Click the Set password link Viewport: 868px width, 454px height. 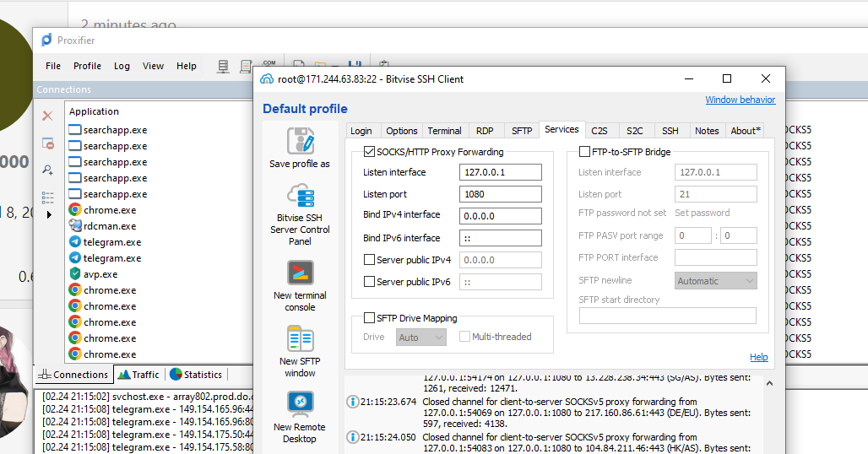click(x=702, y=213)
